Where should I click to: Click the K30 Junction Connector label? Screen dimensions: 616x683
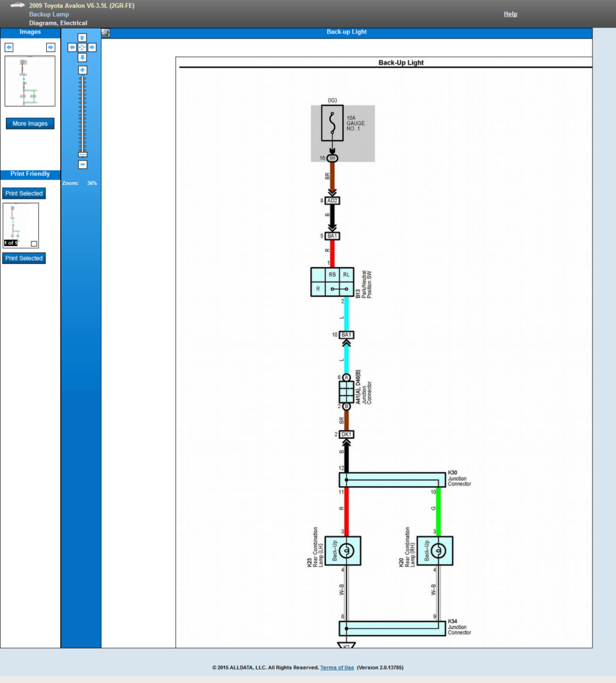(x=459, y=478)
